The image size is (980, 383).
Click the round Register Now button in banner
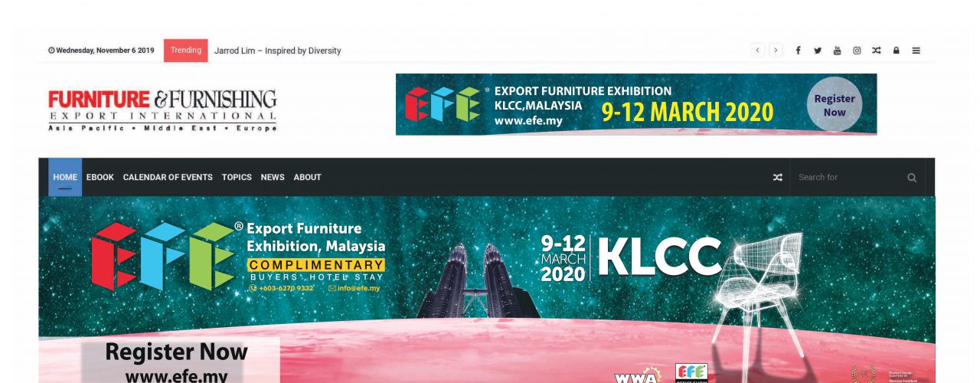[835, 105]
